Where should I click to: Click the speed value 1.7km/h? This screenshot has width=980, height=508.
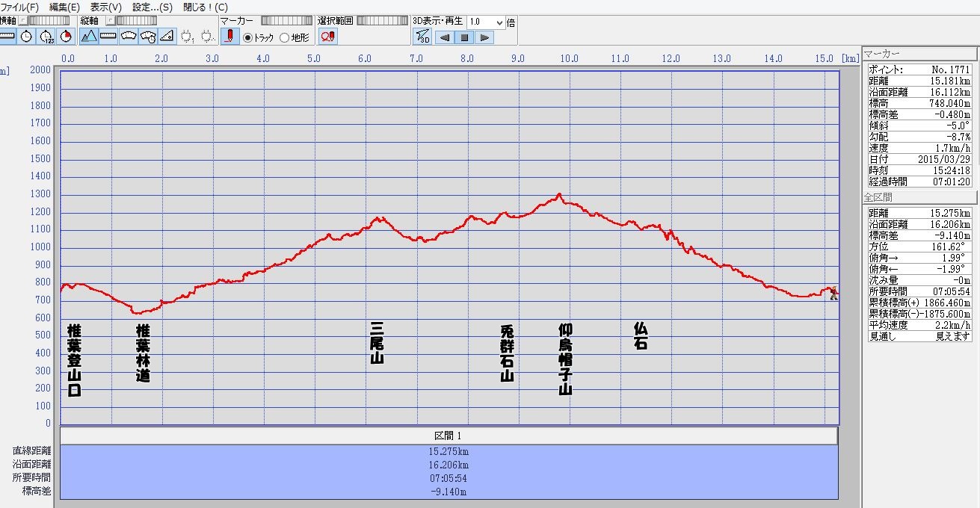click(952, 148)
